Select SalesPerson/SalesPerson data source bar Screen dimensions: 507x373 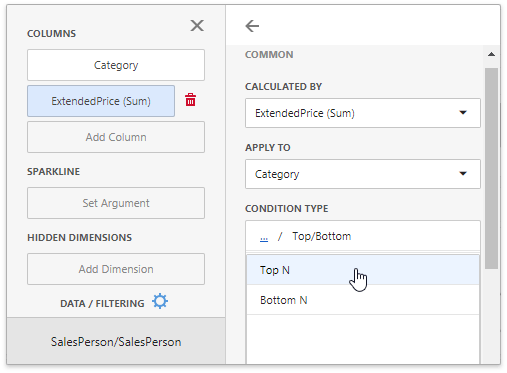[x=116, y=341]
